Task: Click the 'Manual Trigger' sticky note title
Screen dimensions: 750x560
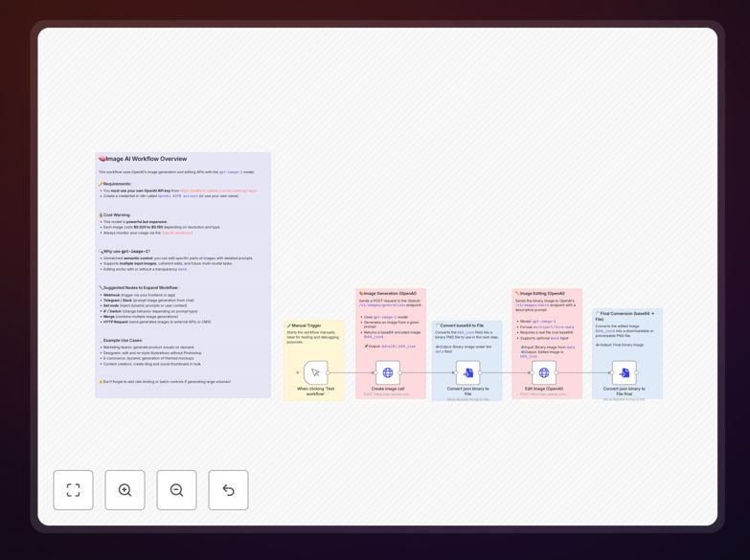Action: [x=305, y=325]
